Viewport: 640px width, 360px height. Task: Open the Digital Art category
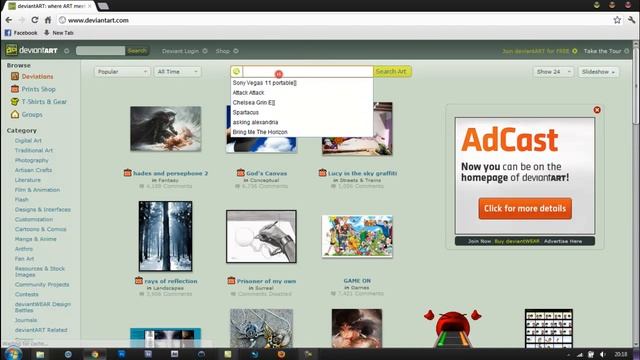[x=28, y=140]
